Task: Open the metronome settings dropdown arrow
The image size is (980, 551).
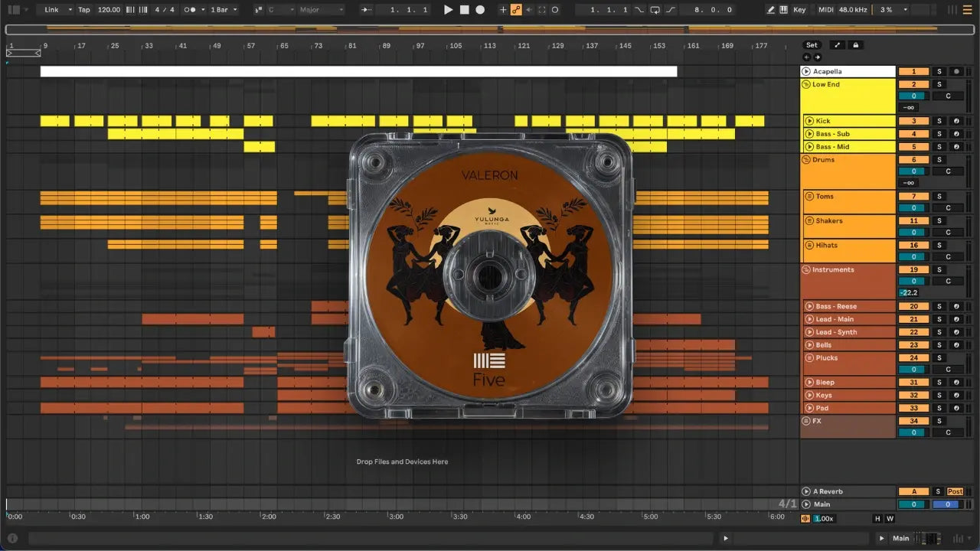Action: (x=203, y=10)
